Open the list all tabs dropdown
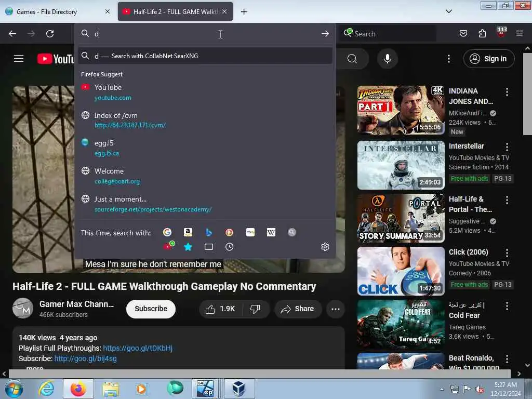The image size is (532, 399). (448, 11)
